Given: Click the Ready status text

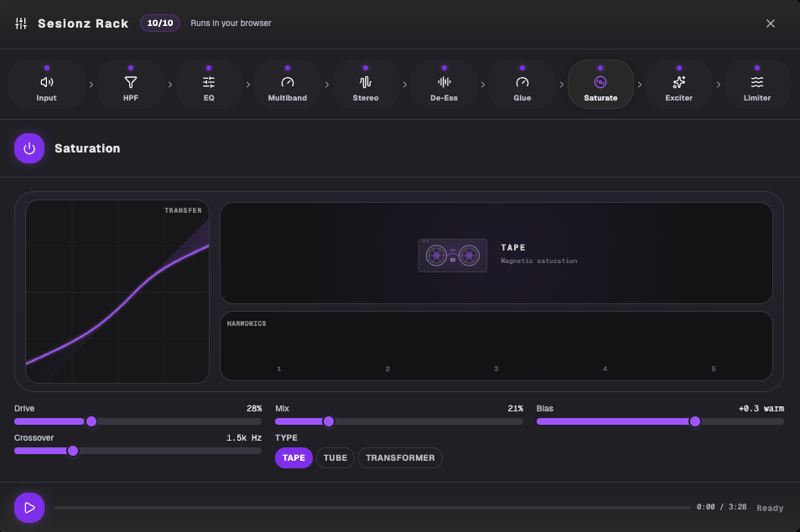Looking at the screenshot, I should point(770,508).
